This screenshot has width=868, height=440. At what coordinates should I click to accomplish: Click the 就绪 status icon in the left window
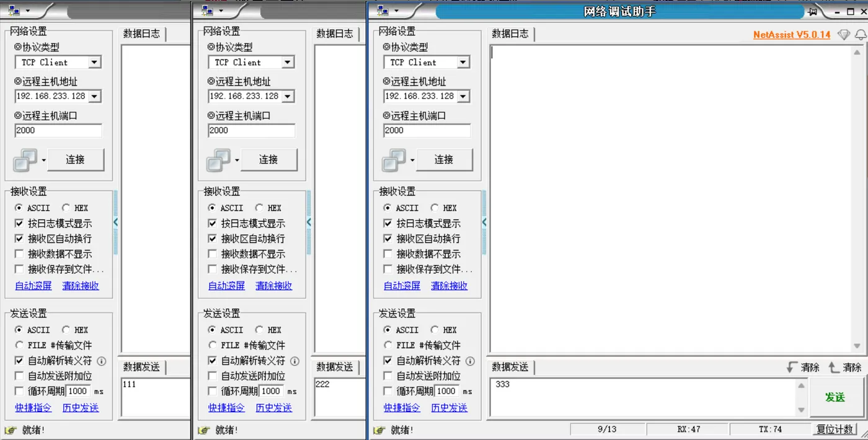point(10,429)
